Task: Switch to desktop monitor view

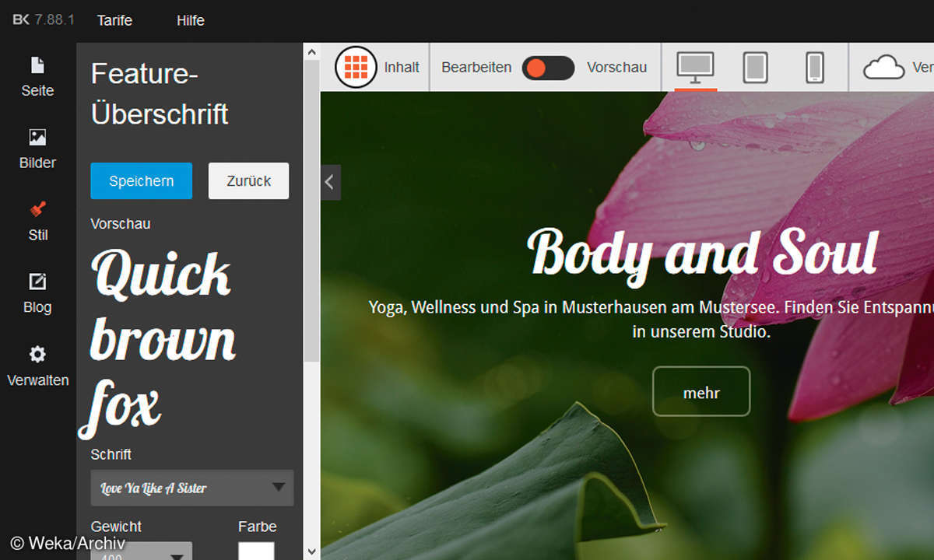Action: click(696, 68)
